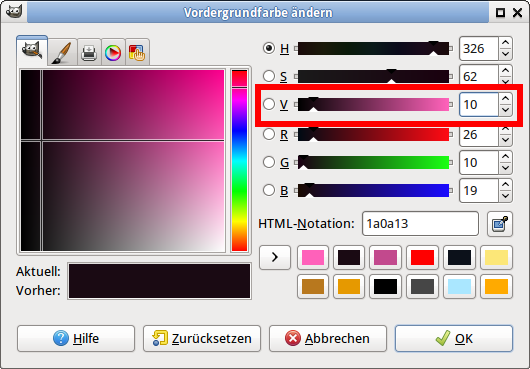Select the R red radio button

click(x=269, y=134)
